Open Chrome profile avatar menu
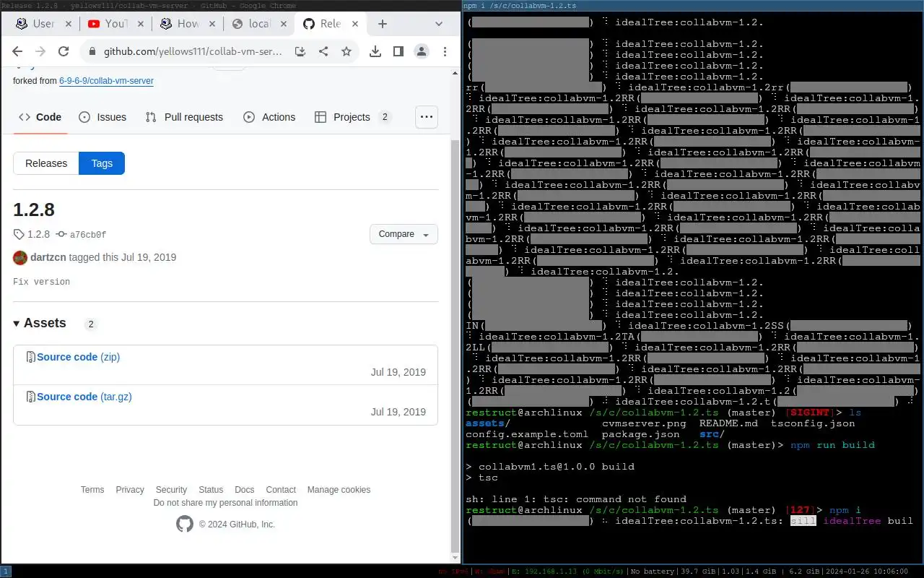 click(x=421, y=51)
